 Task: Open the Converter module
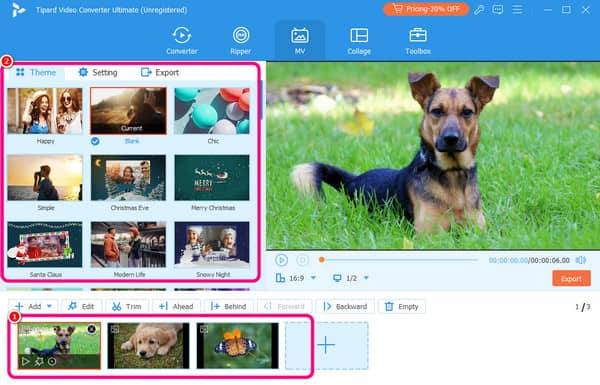pyautogui.click(x=182, y=41)
